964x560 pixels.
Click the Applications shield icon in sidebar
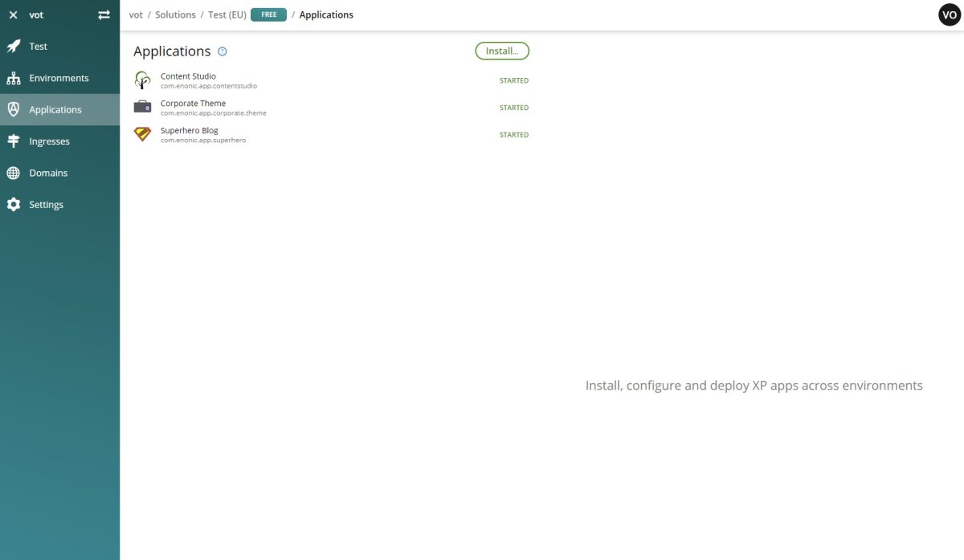[13, 109]
